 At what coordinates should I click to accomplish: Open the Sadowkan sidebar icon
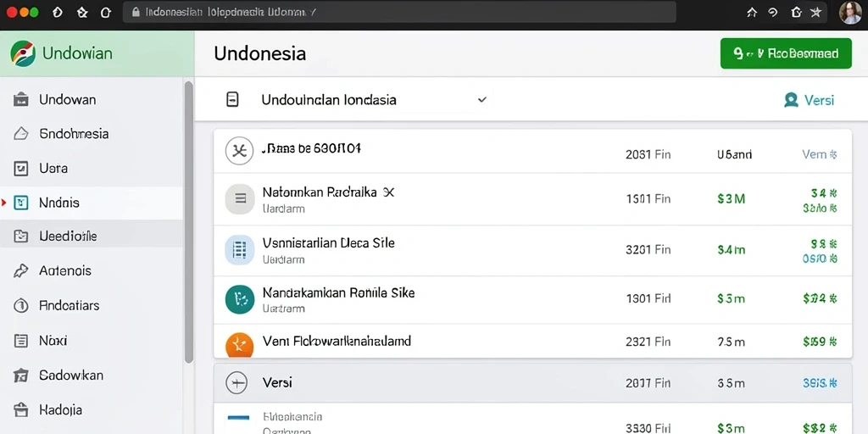(21, 376)
